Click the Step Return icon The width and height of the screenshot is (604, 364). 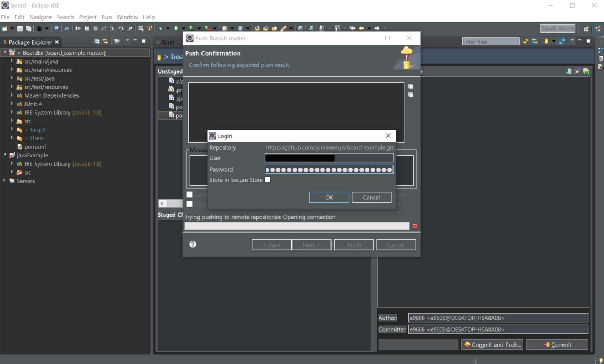(130, 28)
